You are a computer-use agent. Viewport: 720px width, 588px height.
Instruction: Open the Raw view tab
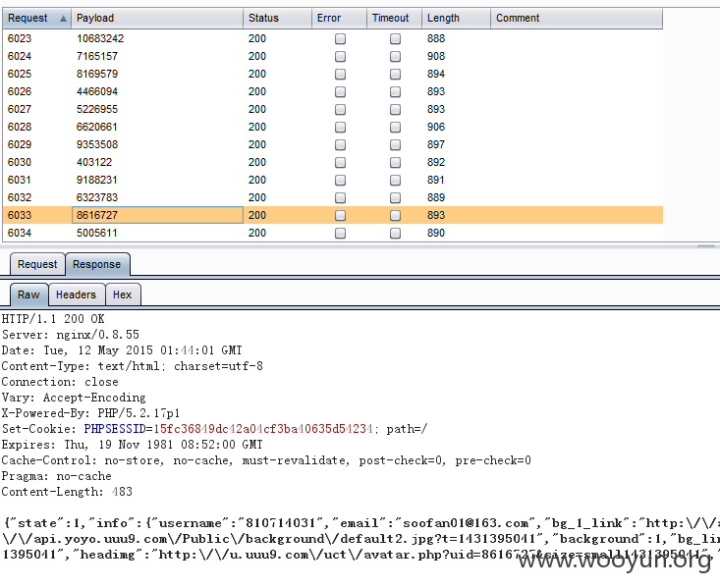point(28,294)
